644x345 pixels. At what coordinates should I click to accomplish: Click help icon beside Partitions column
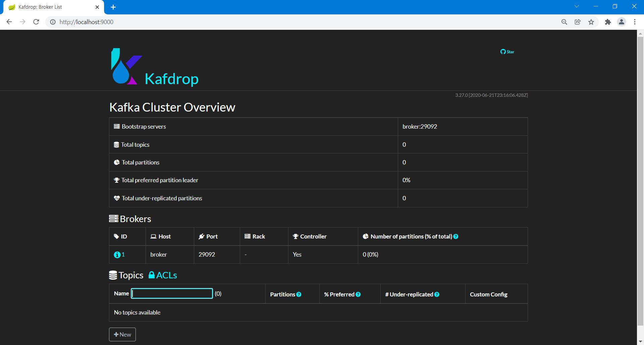299,294
